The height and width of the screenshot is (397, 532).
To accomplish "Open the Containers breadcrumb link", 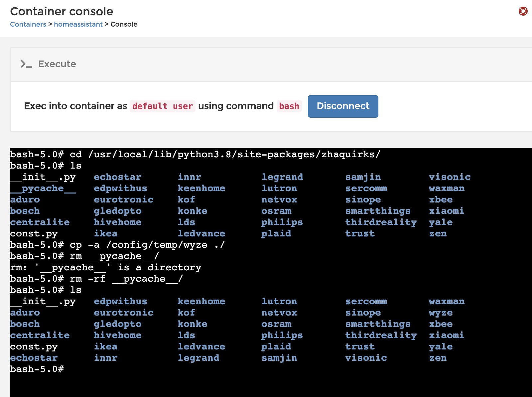I will coord(28,24).
